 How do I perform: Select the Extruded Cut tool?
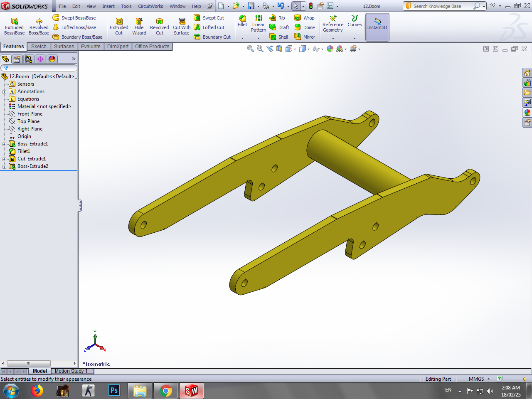119,27
